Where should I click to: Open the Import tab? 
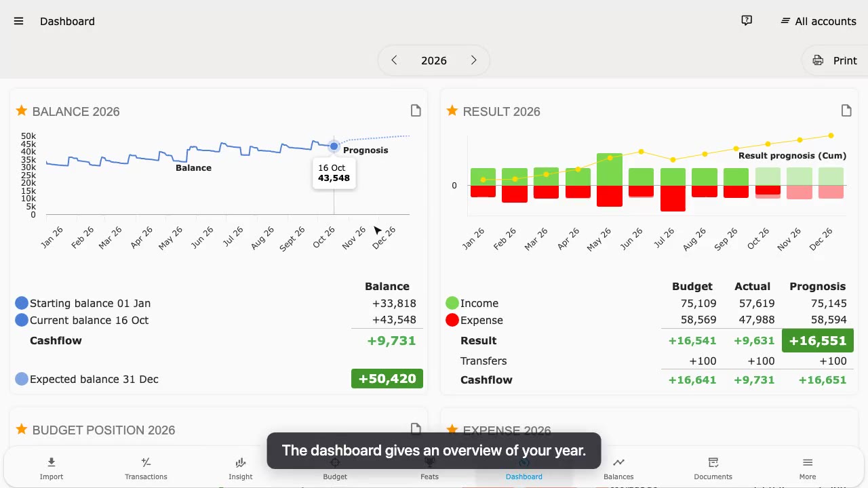tap(52, 468)
